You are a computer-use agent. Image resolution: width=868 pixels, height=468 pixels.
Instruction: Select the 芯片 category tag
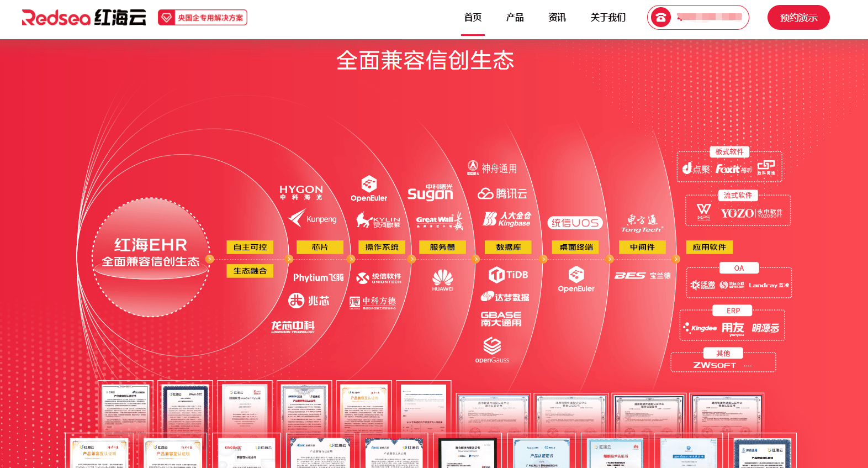[x=320, y=247]
